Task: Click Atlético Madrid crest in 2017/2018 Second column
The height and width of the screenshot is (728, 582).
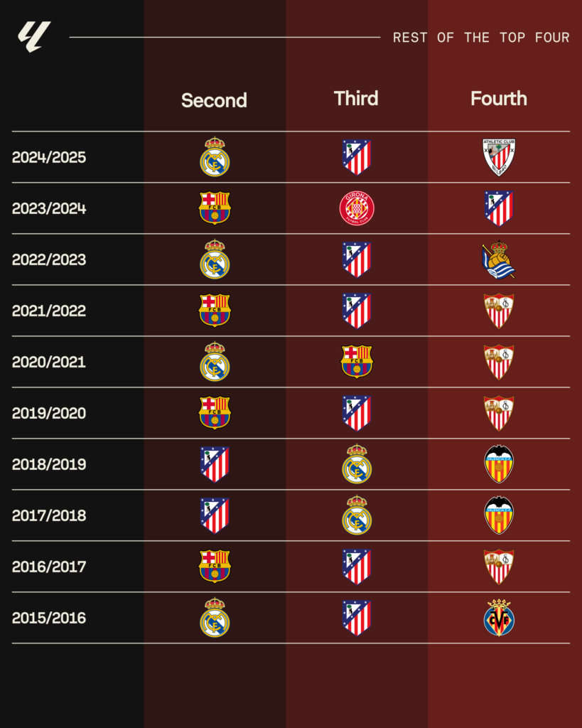Action: tap(215, 515)
